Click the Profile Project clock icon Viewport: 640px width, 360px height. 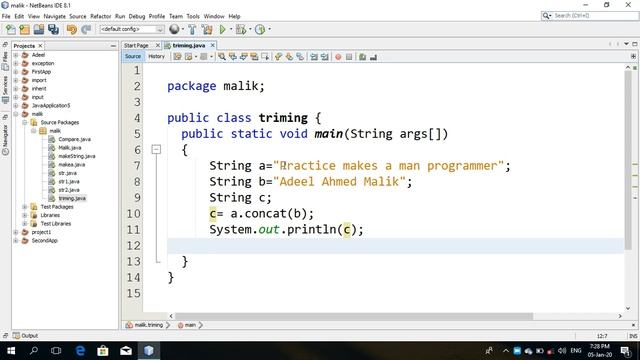pyautogui.click(x=260, y=29)
